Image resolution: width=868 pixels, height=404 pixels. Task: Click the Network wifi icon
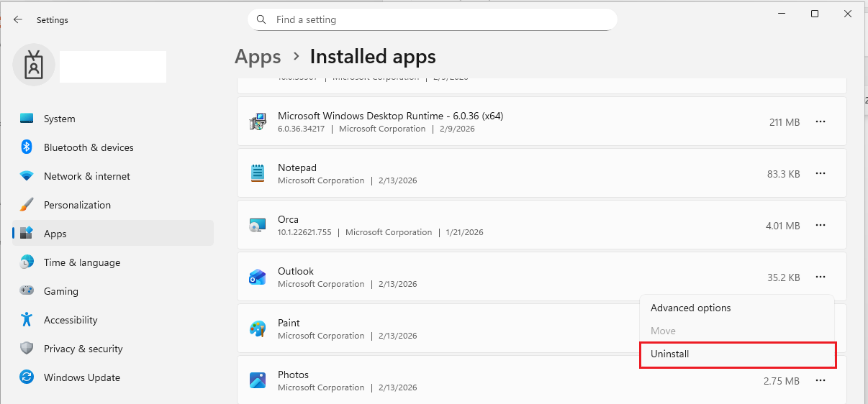(x=27, y=176)
